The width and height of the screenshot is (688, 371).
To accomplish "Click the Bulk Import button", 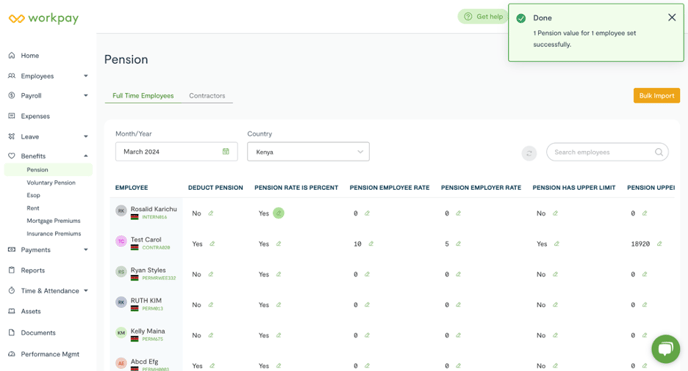I will [x=656, y=96].
